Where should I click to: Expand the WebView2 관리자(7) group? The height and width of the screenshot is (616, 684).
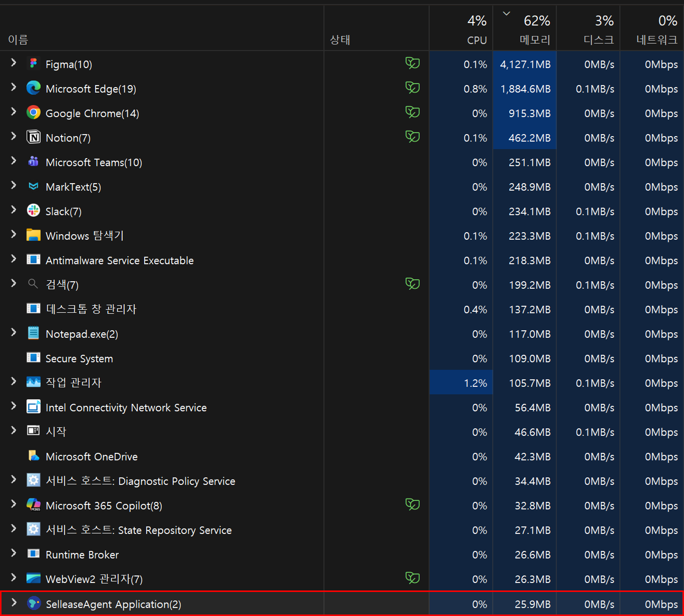(x=14, y=577)
